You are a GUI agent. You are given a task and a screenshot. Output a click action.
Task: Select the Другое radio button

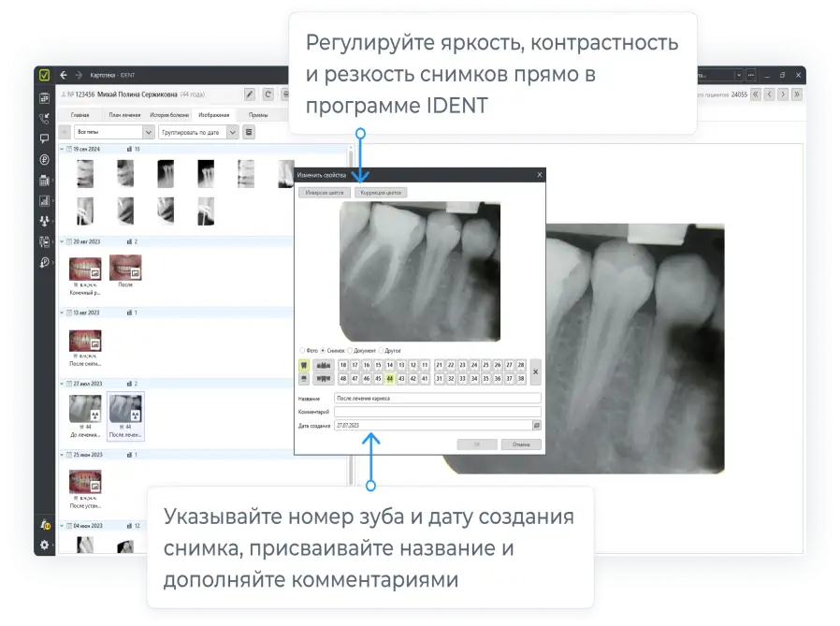click(382, 350)
